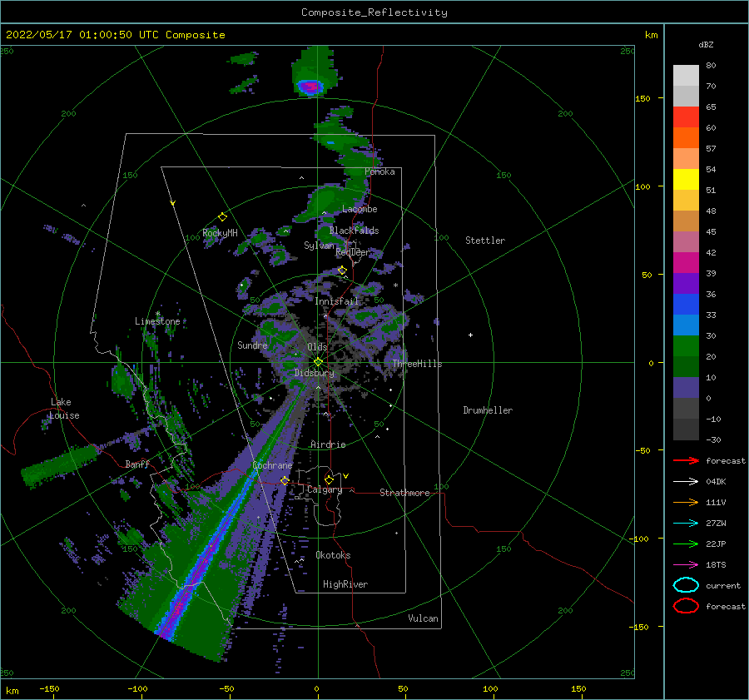Screen dimensions: 749x700
Task: Click the red forecast ellipse in legend
Action: point(686,606)
